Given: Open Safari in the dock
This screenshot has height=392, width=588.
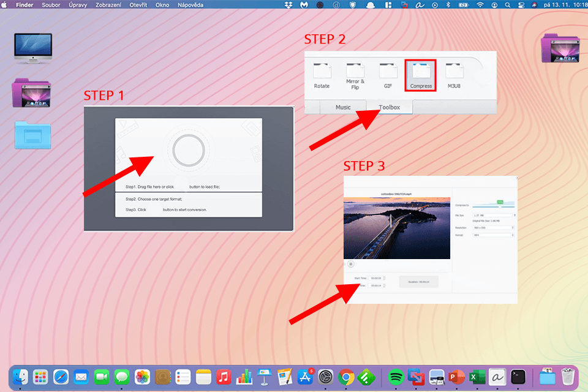Looking at the screenshot, I should (x=61, y=377).
